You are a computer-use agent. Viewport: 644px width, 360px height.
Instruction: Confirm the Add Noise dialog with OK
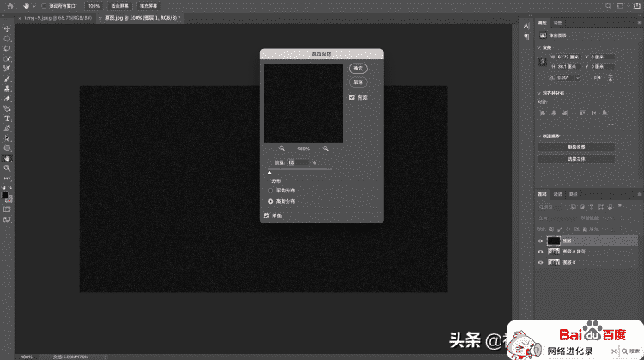[x=358, y=69]
